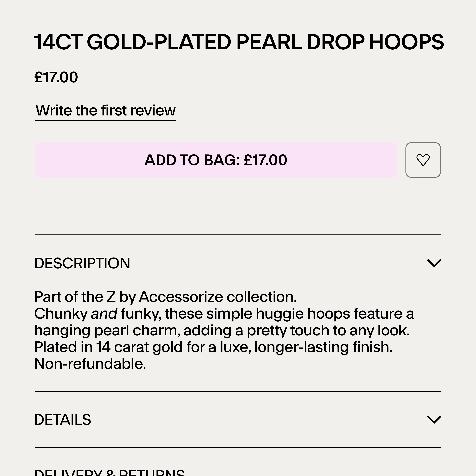Expand the Details section chevron
The image size is (476, 476).
click(x=434, y=419)
